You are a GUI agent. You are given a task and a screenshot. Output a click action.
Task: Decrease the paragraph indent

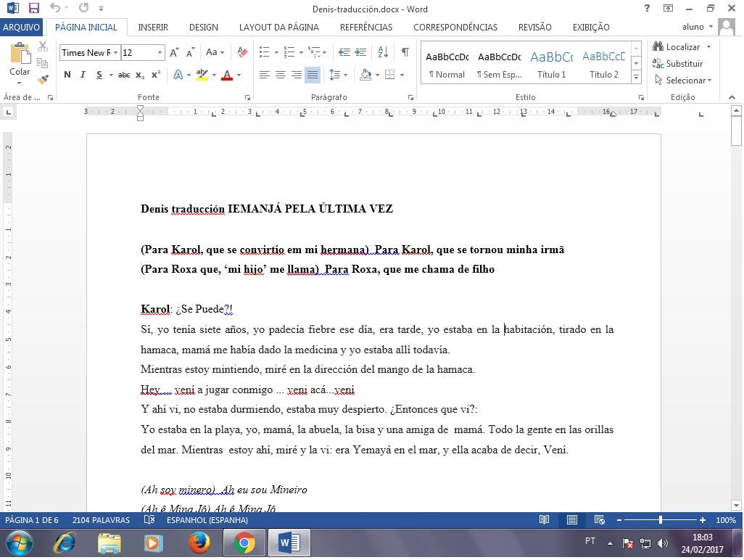[344, 52]
